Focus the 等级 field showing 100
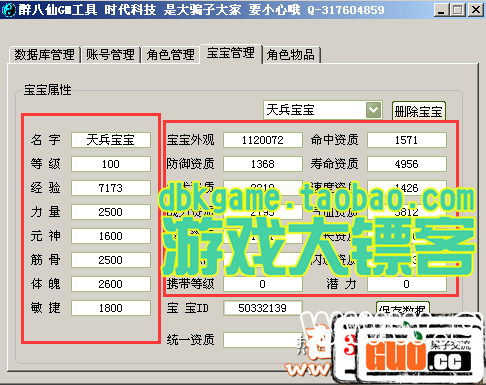Screen dimensions: 486x385 pyautogui.click(x=111, y=164)
